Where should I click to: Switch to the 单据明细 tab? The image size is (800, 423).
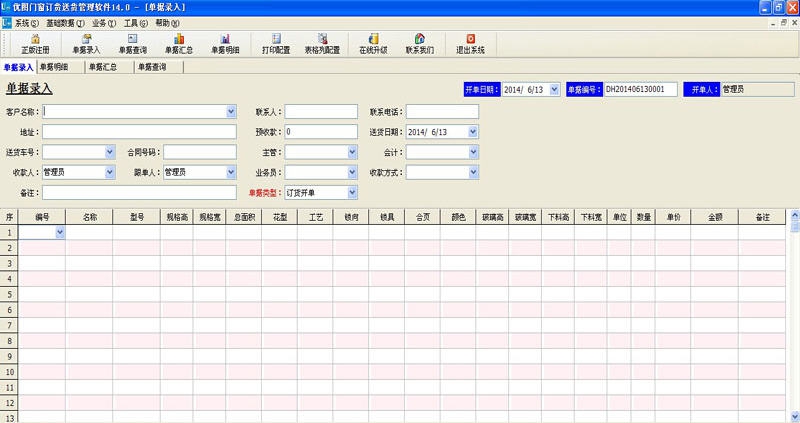tap(54, 67)
